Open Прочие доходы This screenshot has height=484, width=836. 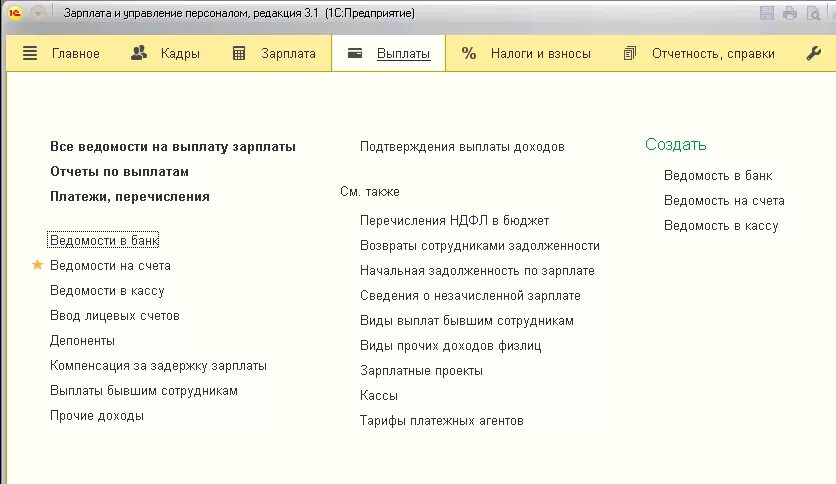(97, 416)
